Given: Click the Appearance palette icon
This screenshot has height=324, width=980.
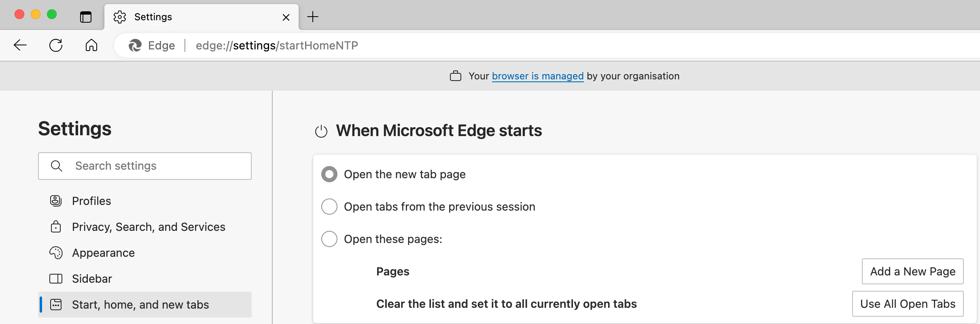Looking at the screenshot, I should (x=56, y=253).
